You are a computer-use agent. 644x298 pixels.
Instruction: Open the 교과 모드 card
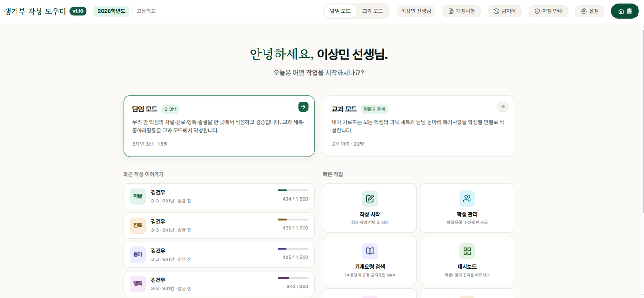(x=419, y=126)
